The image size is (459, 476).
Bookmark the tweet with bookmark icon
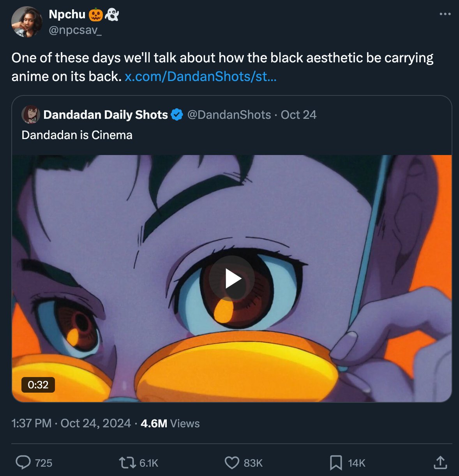click(x=336, y=463)
